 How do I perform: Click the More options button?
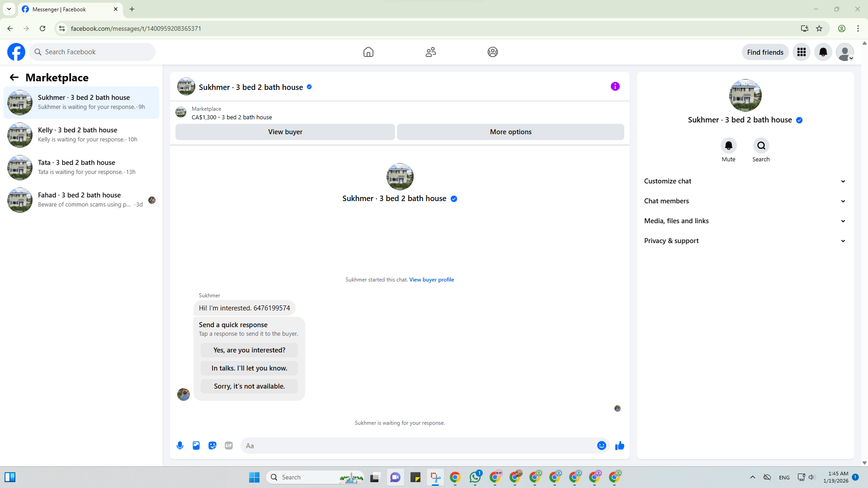511,132
